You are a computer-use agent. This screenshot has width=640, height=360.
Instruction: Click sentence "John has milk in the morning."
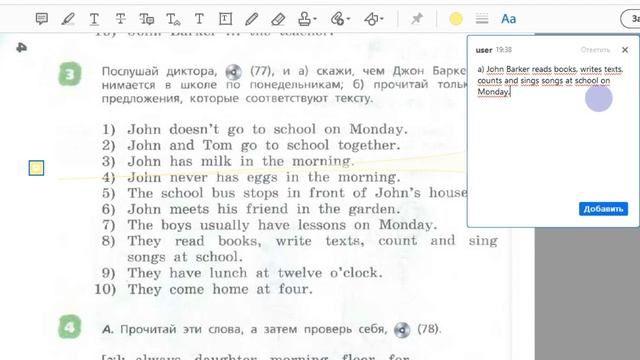(x=240, y=161)
